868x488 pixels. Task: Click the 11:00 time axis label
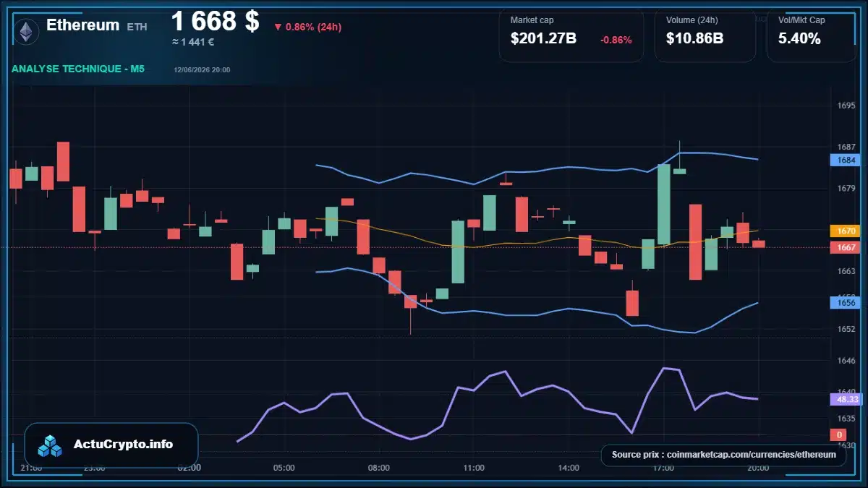click(x=473, y=468)
